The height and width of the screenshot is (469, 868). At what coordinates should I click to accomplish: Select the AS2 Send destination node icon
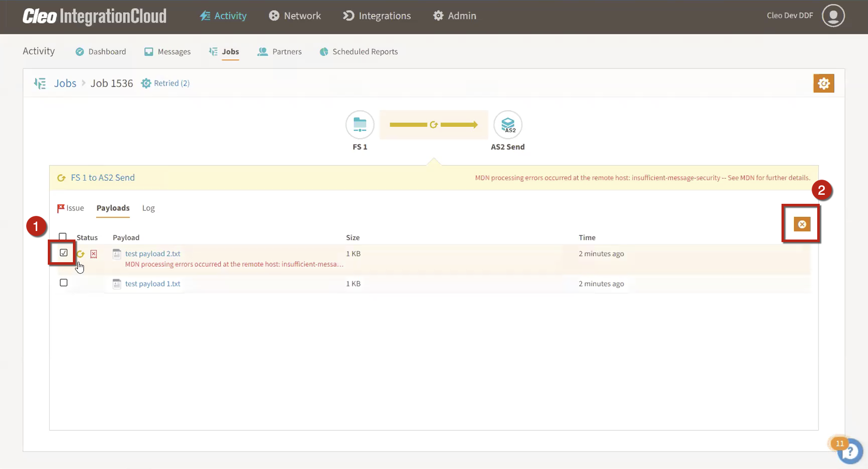508,124
